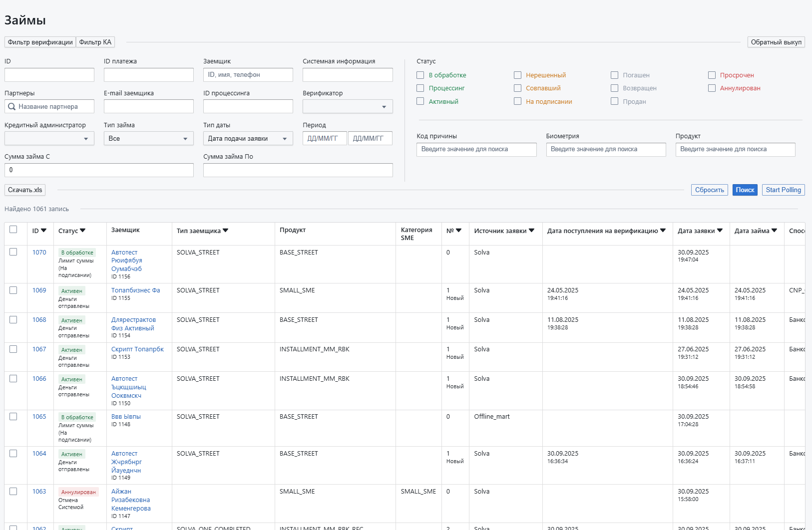This screenshot has width=812, height=530.
Task: Switch to Фильтр КА tab
Action: [x=95, y=42]
